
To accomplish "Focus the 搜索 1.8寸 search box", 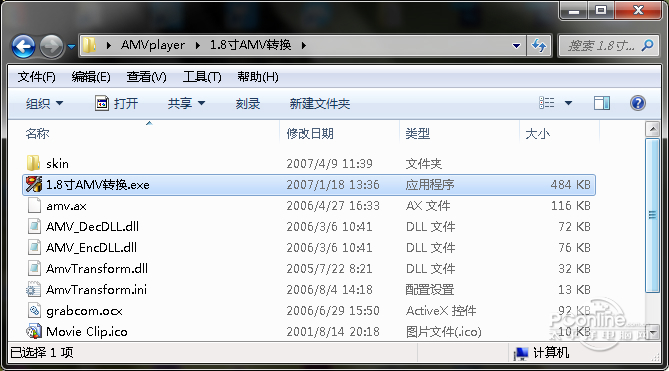I will [602, 45].
